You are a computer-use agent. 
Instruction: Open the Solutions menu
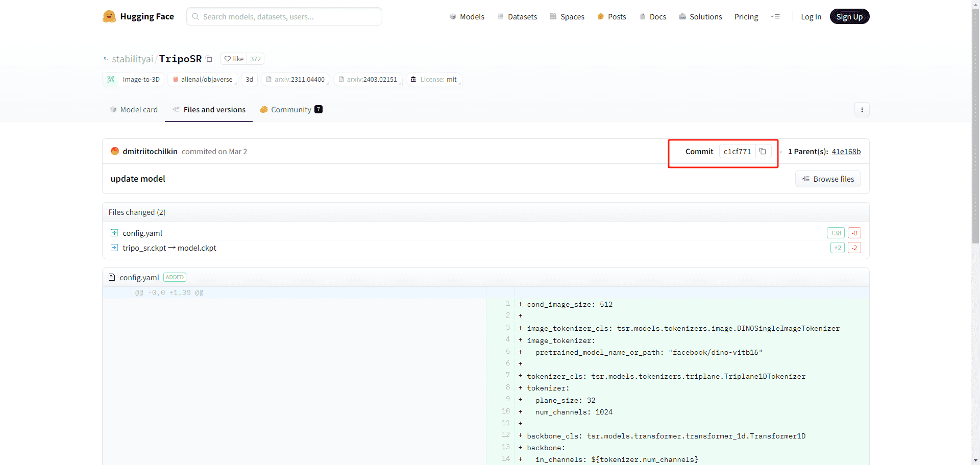click(700, 17)
